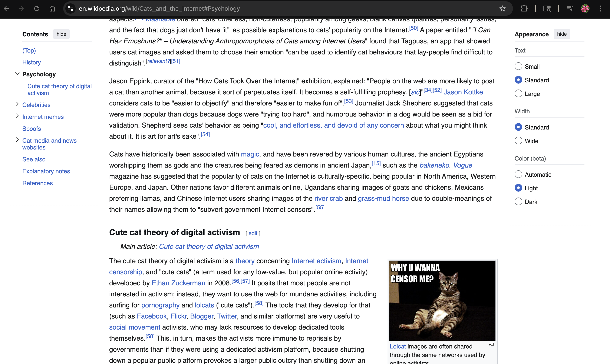610x364 pixels.
Task: Collapse the Psychology section in contents
Action: click(x=17, y=74)
